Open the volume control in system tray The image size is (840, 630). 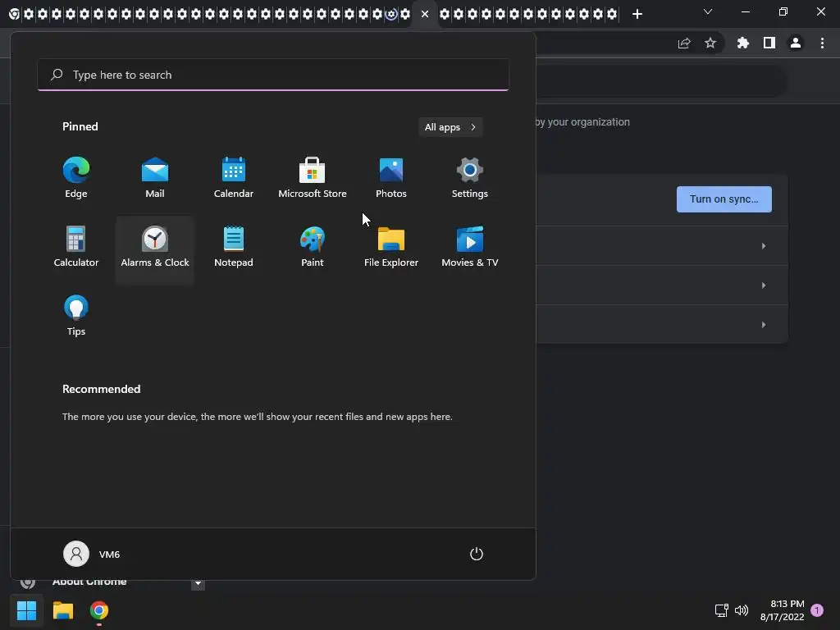[742, 610]
